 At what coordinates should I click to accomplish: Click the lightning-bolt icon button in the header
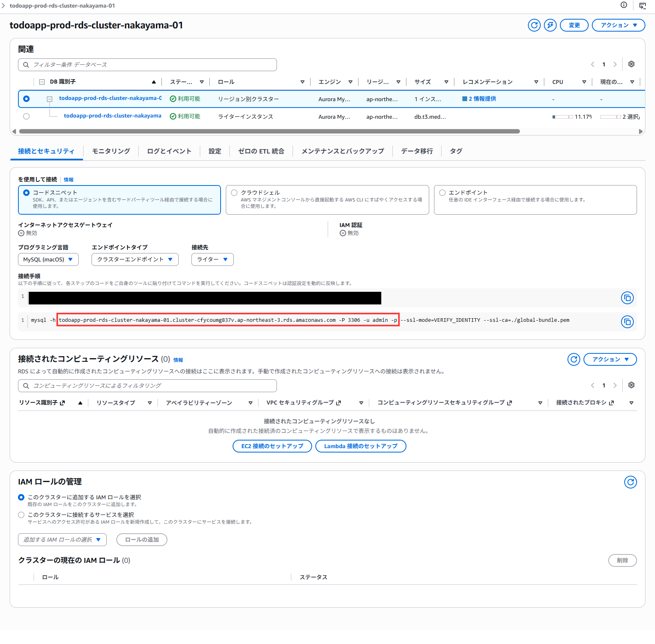(x=550, y=25)
